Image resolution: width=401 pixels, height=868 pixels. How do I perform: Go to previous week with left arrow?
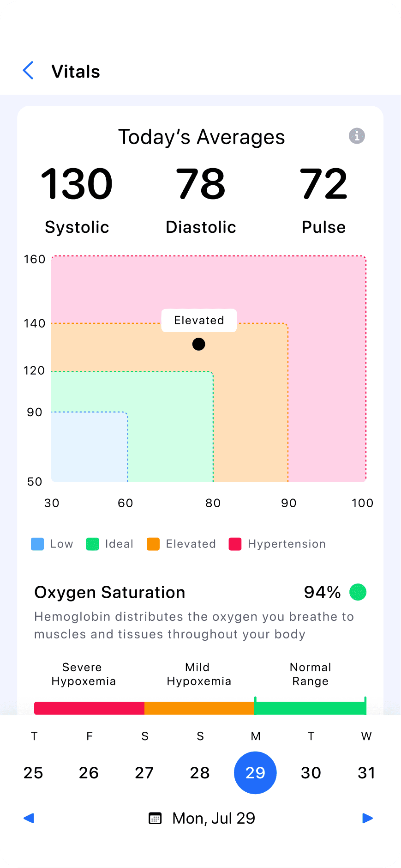coord(29,818)
